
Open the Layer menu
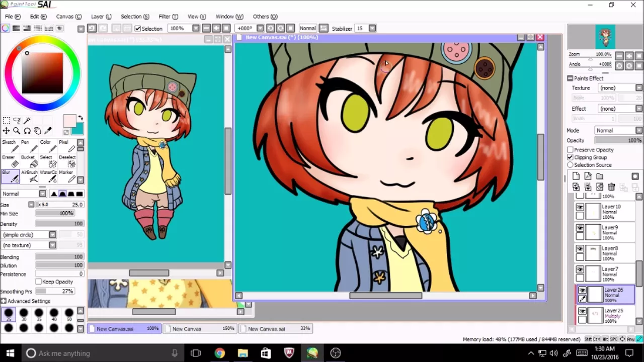(101, 17)
